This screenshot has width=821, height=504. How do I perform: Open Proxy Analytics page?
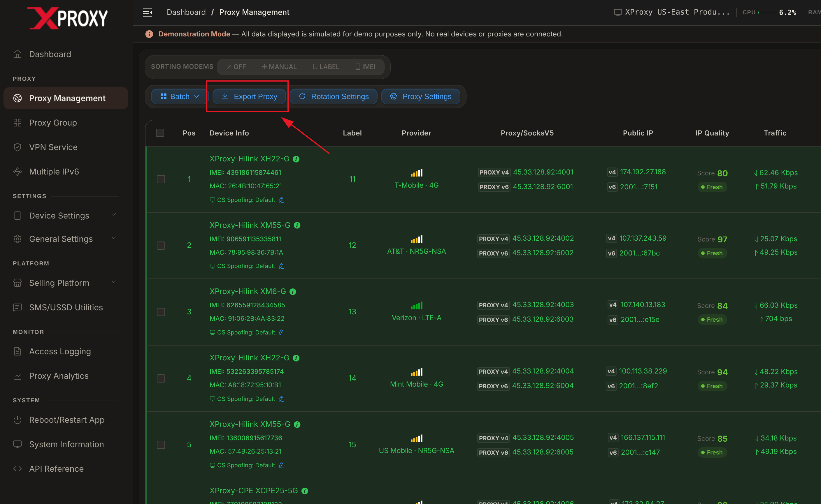(66, 376)
